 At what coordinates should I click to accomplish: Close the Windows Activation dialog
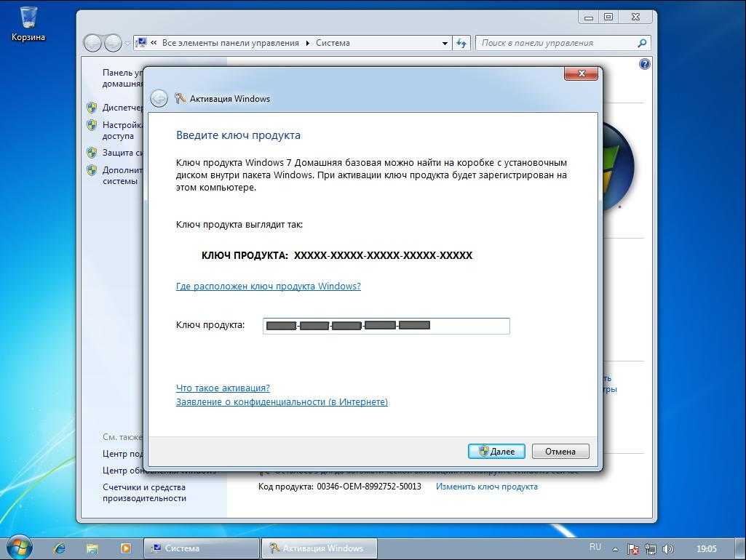tap(581, 73)
